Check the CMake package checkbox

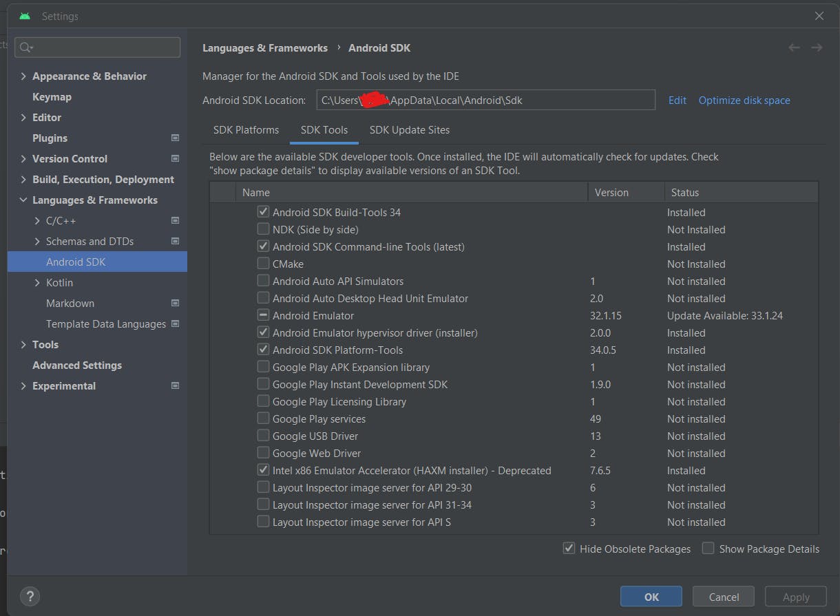click(263, 264)
